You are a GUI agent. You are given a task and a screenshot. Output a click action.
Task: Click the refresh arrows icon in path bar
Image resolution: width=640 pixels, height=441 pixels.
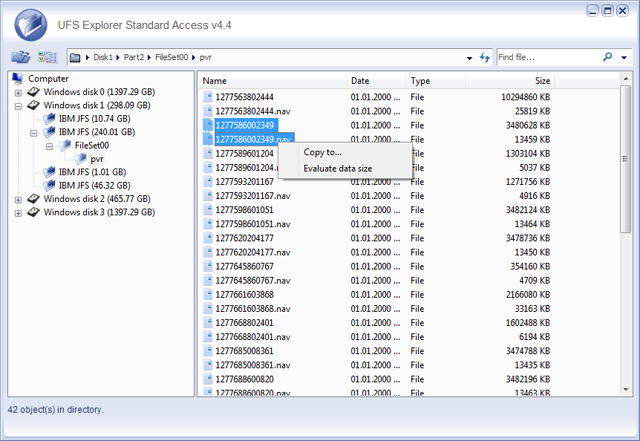pyautogui.click(x=484, y=58)
